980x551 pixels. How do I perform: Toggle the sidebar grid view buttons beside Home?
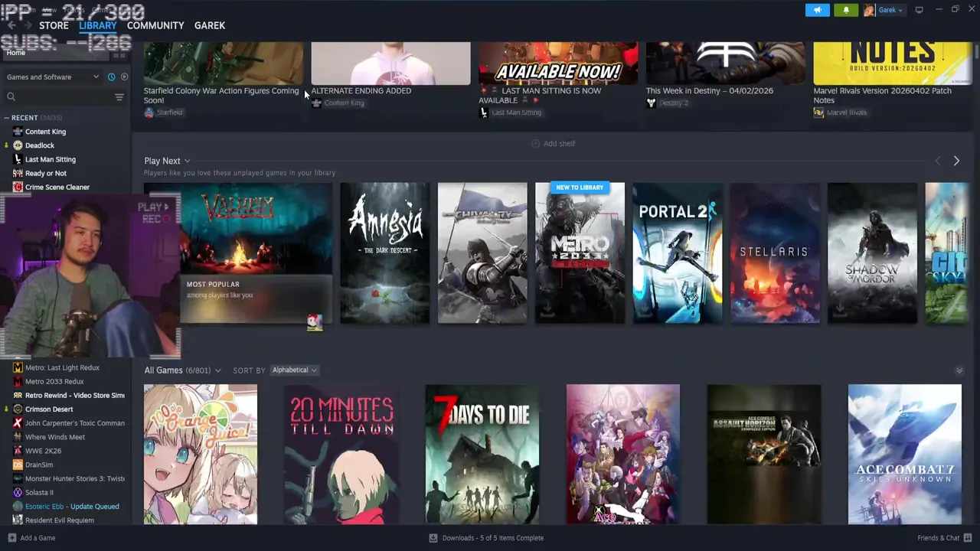(119, 53)
